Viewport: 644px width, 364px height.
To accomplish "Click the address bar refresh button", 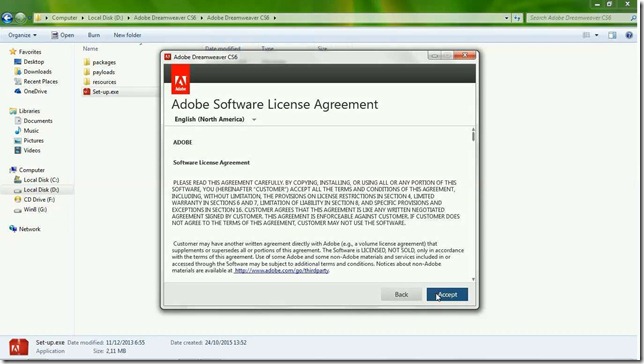I will (x=517, y=18).
